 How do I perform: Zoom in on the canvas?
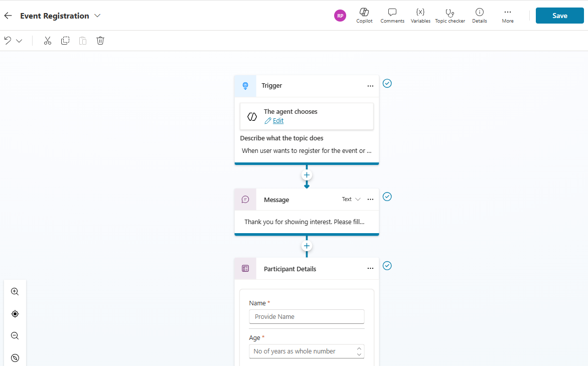(15, 292)
